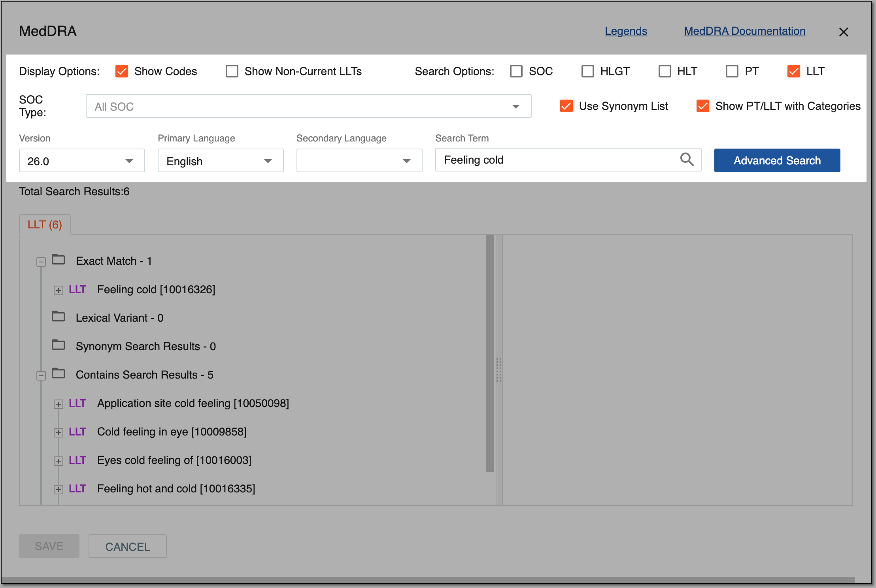Open the MedDRA Documentation link
This screenshot has width=876, height=588.
745,31
